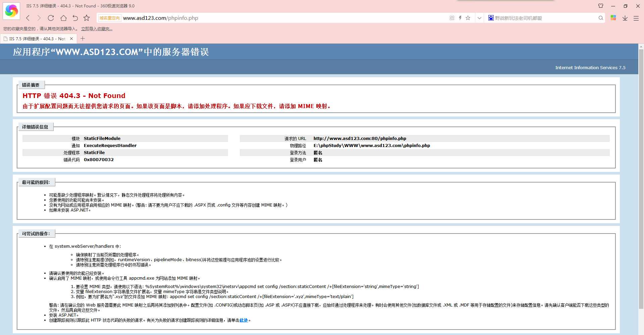The height and width of the screenshot is (335, 644).
Task: Click the QR code icon in address bar
Action: tap(452, 18)
